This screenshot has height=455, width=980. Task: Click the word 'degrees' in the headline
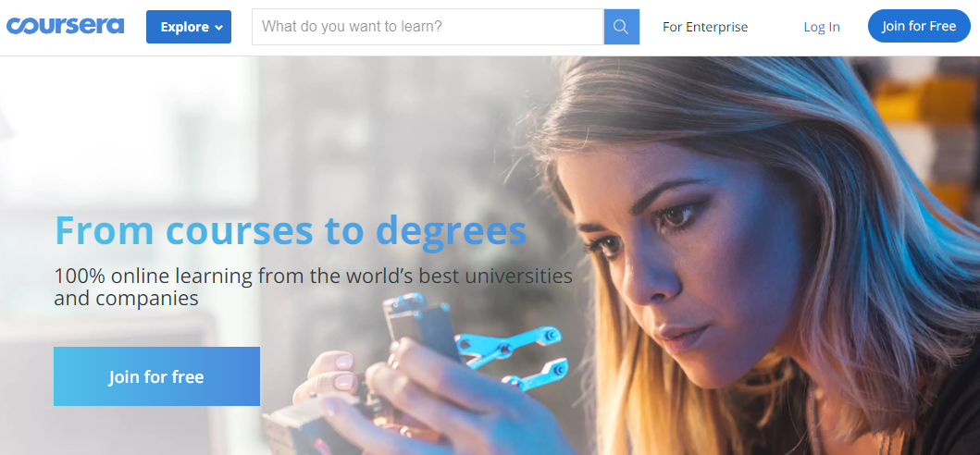pyautogui.click(x=452, y=232)
